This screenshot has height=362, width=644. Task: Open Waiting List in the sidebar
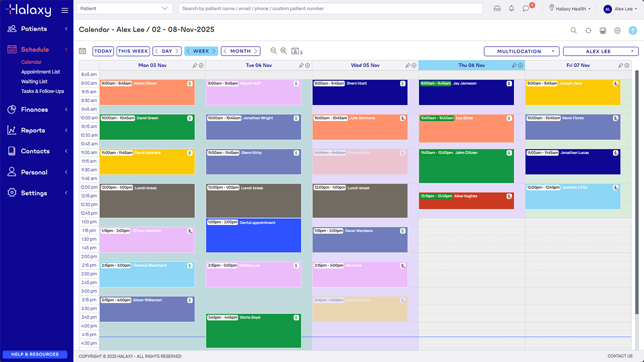34,82
